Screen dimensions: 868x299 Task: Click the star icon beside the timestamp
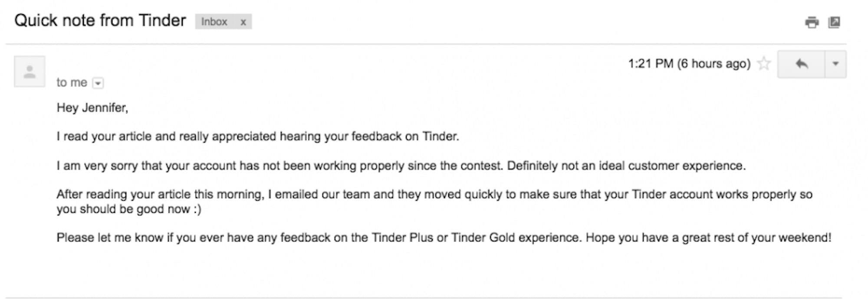764,63
